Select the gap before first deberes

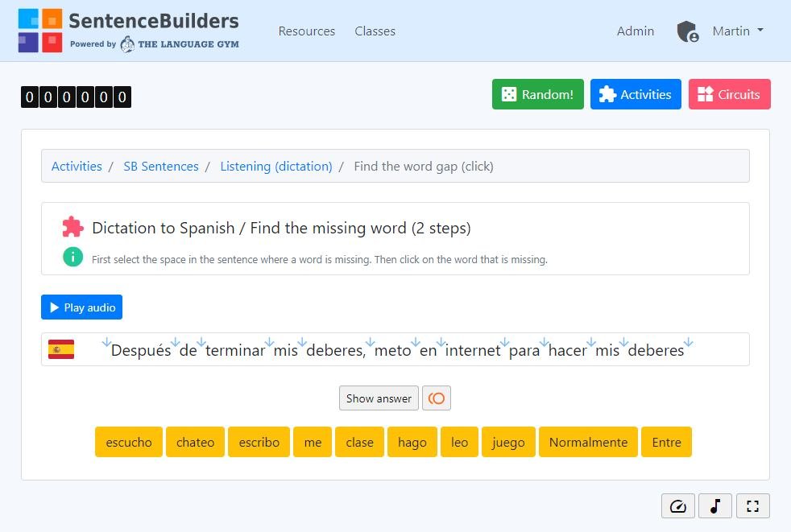tap(302, 343)
